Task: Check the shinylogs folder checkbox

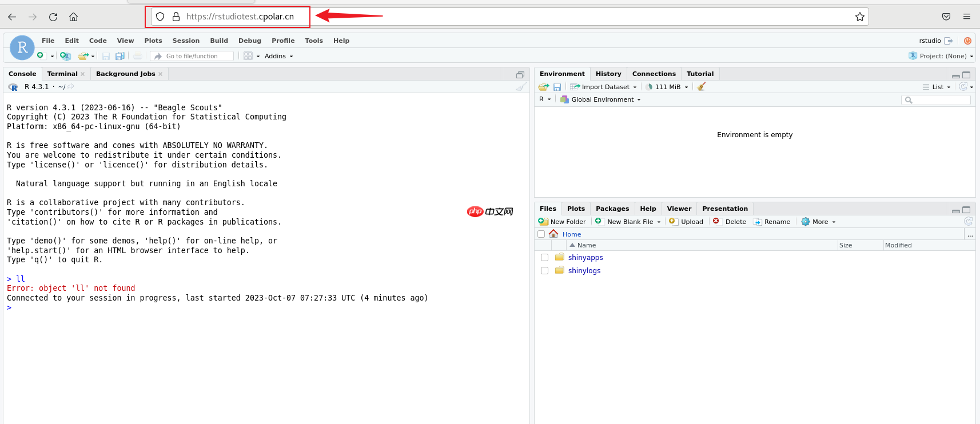Action: point(544,271)
